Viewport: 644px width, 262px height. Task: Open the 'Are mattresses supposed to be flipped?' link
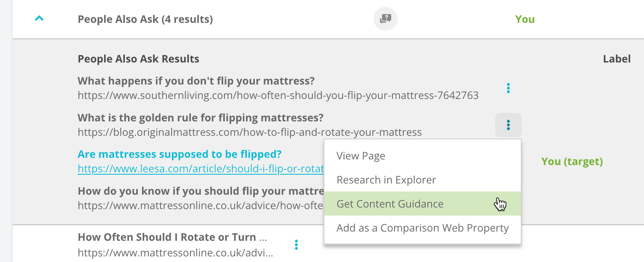tap(180, 154)
